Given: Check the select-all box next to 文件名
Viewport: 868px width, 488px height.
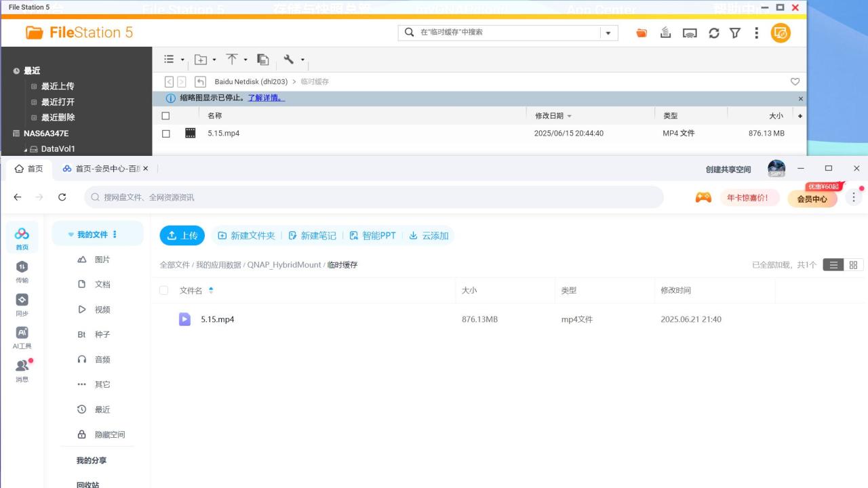Looking at the screenshot, I should coord(163,290).
